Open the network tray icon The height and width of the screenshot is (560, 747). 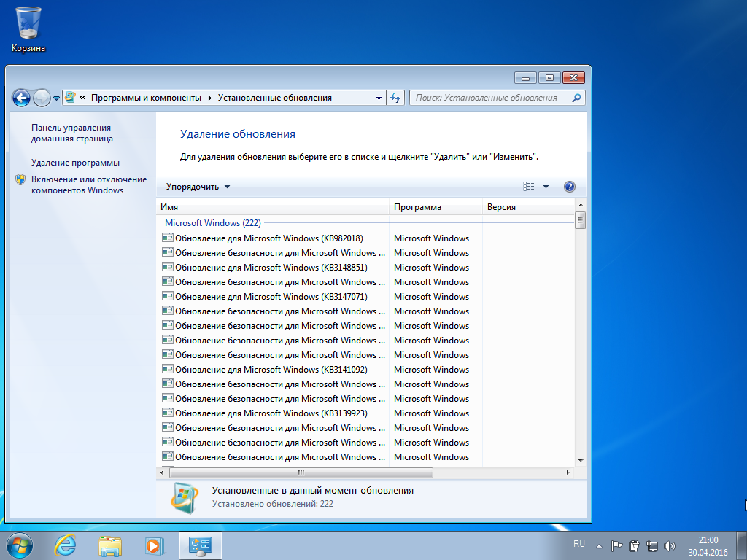pos(651,545)
